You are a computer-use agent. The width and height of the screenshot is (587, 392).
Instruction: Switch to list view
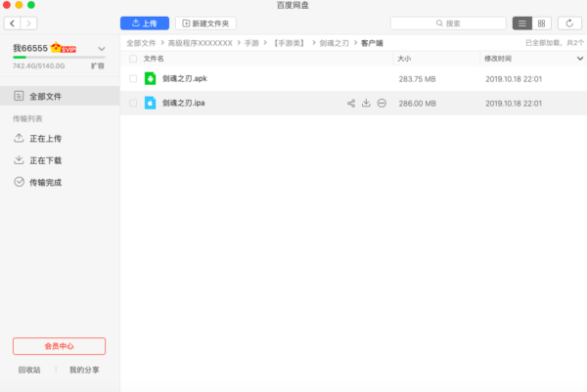click(x=522, y=22)
